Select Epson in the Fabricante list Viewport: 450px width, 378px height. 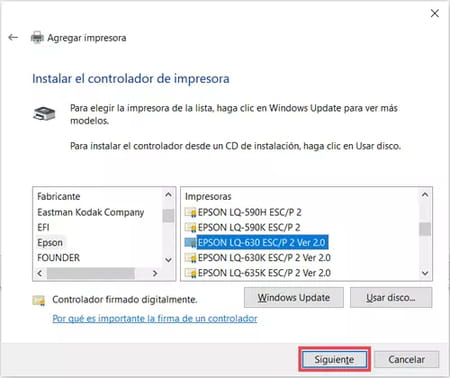point(50,242)
